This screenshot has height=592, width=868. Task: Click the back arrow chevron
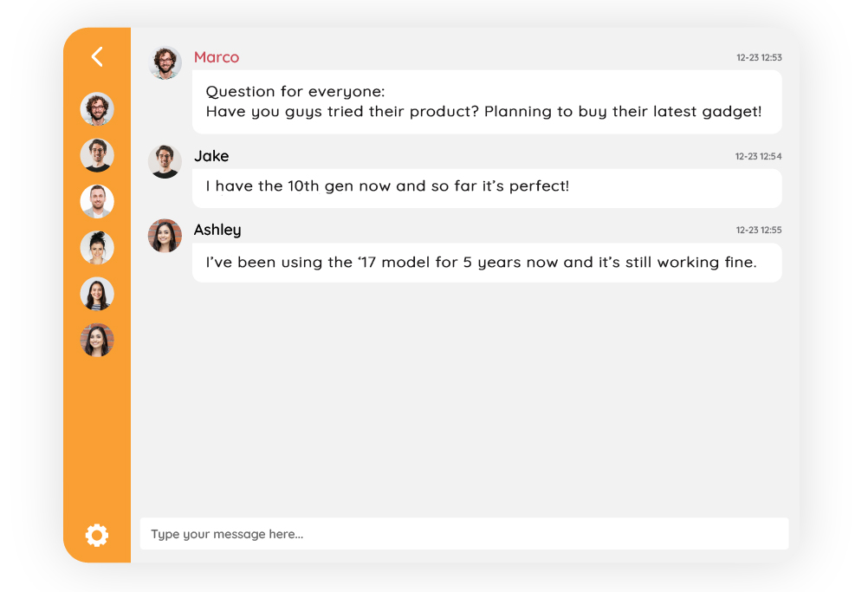tap(96, 56)
